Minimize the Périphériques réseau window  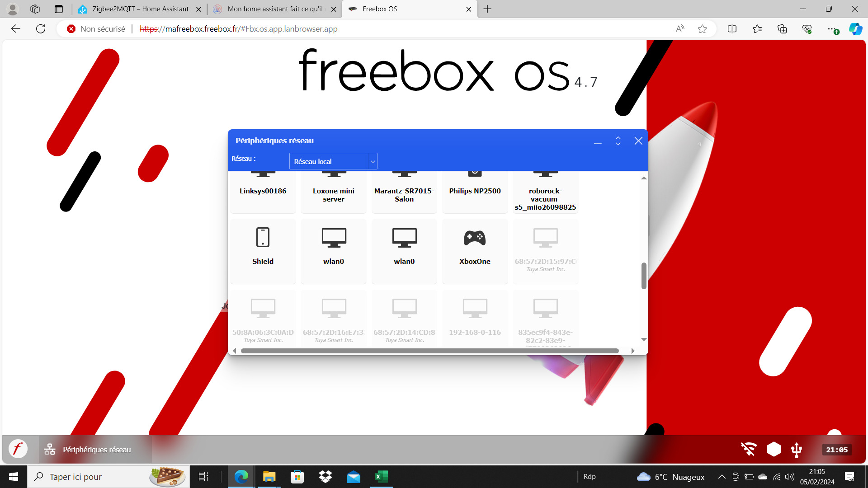tap(598, 141)
